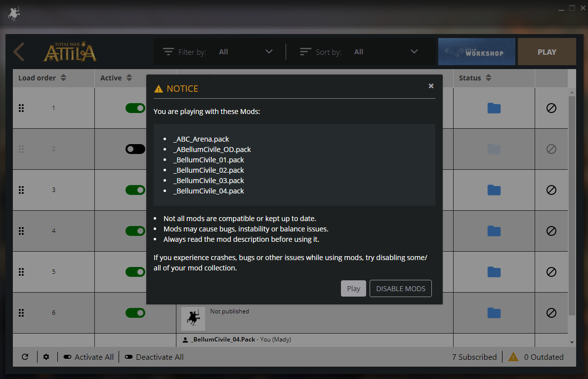This screenshot has height=379, width=588.
Task: Toggle off the mod in load order 4
Action: (135, 230)
